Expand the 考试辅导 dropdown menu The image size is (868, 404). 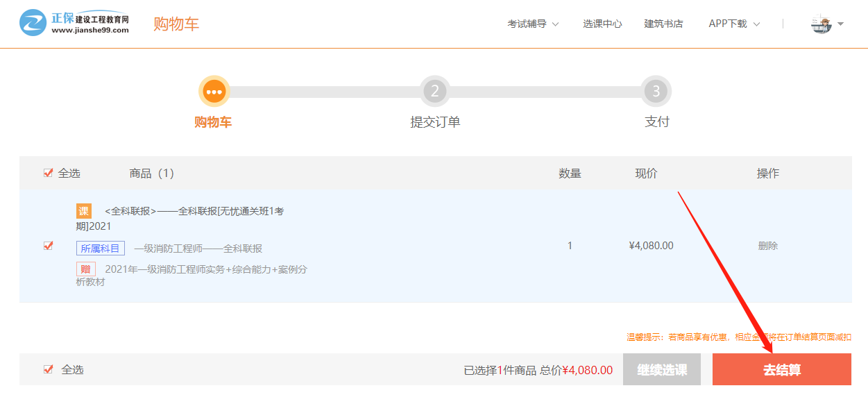click(532, 24)
